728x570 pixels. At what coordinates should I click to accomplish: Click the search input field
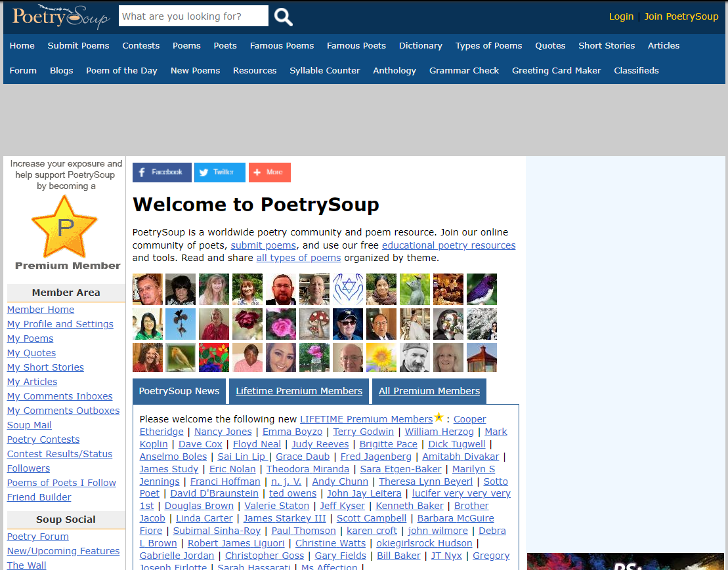[193, 16]
